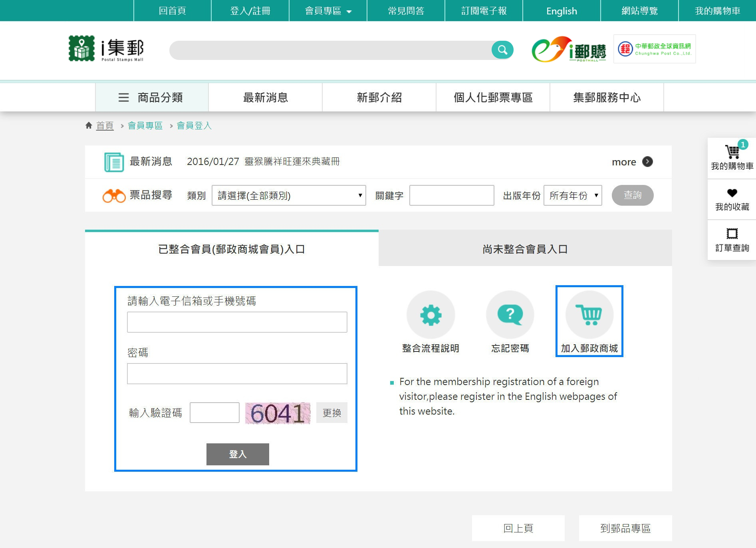Open the 商品分類 menu

[152, 97]
